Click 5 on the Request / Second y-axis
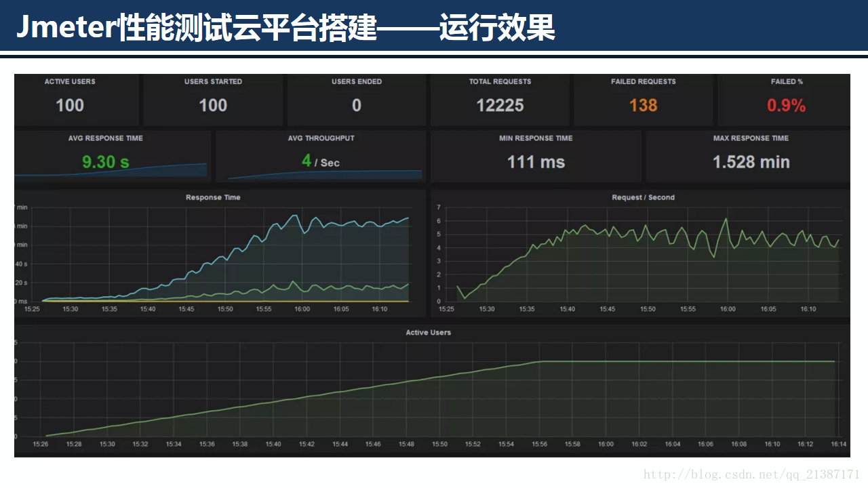This screenshot has width=868, height=488. point(439,235)
